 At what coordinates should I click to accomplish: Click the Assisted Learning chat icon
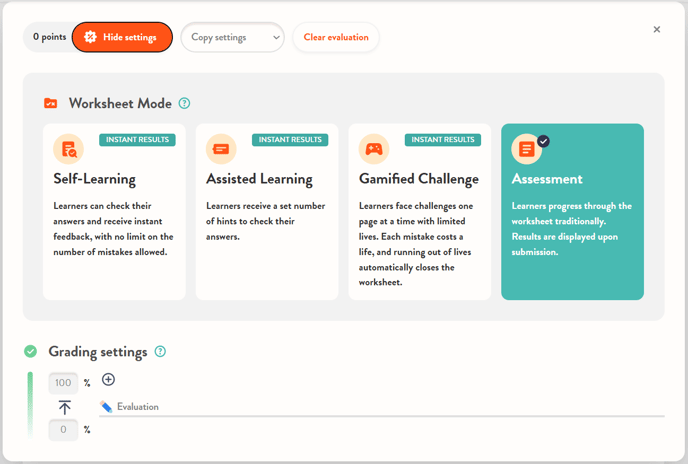(x=221, y=149)
